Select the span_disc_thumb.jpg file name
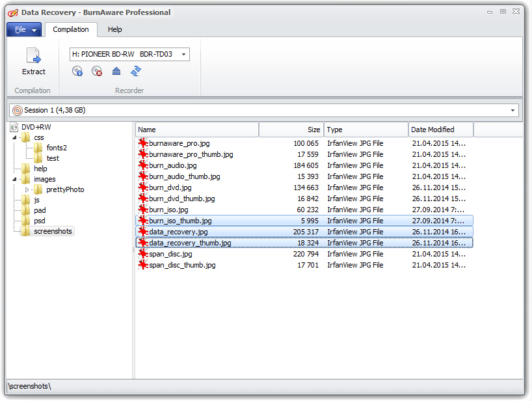The width and height of the screenshot is (532, 401). pos(182,265)
